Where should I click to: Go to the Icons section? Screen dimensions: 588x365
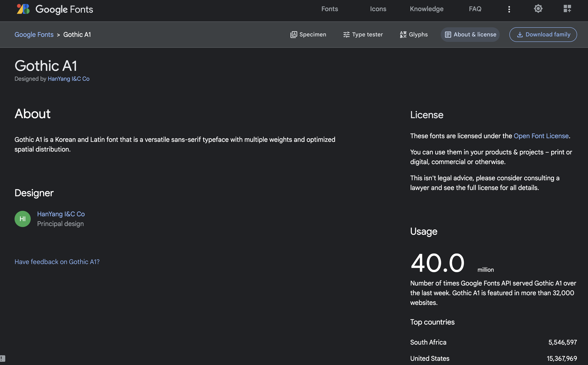pyautogui.click(x=378, y=9)
